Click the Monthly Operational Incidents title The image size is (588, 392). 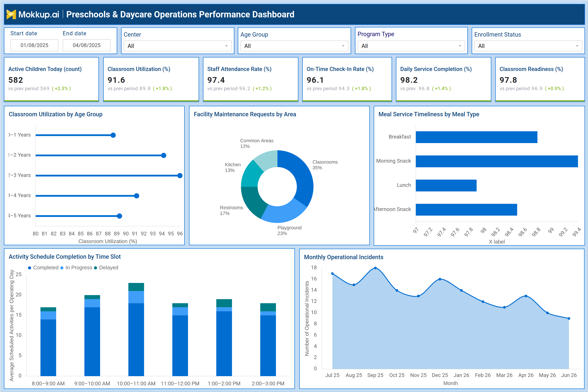343,257
